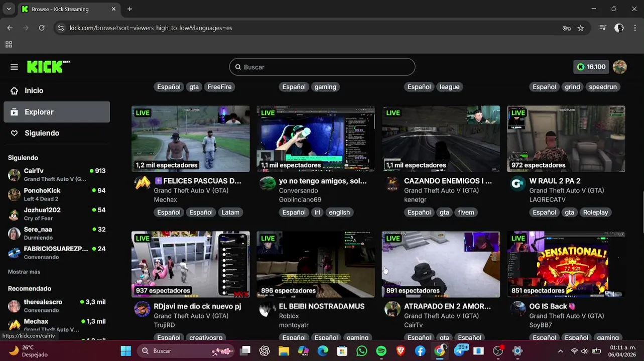Open Brave browser from taskbar
This screenshot has height=361, width=644.
point(401,351)
